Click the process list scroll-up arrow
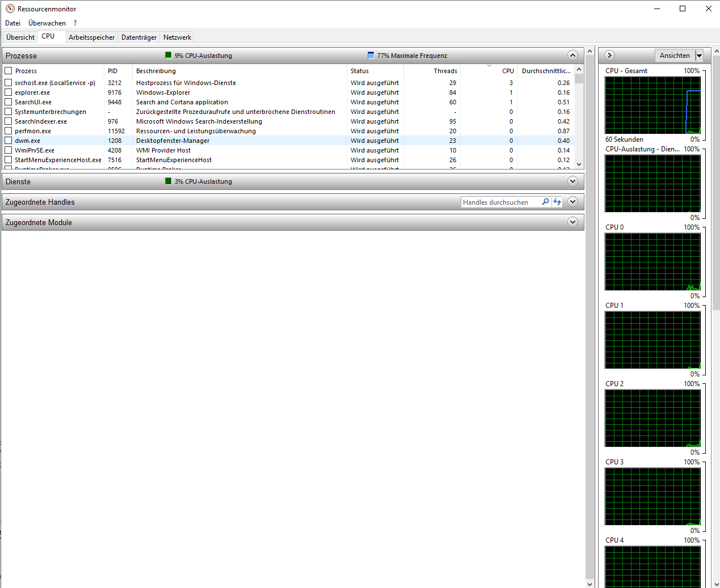720x588 pixels. 579,70
